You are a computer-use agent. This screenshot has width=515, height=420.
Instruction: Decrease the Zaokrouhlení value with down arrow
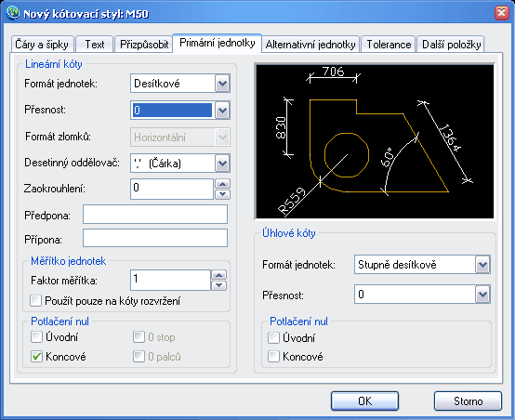point(222,194)
